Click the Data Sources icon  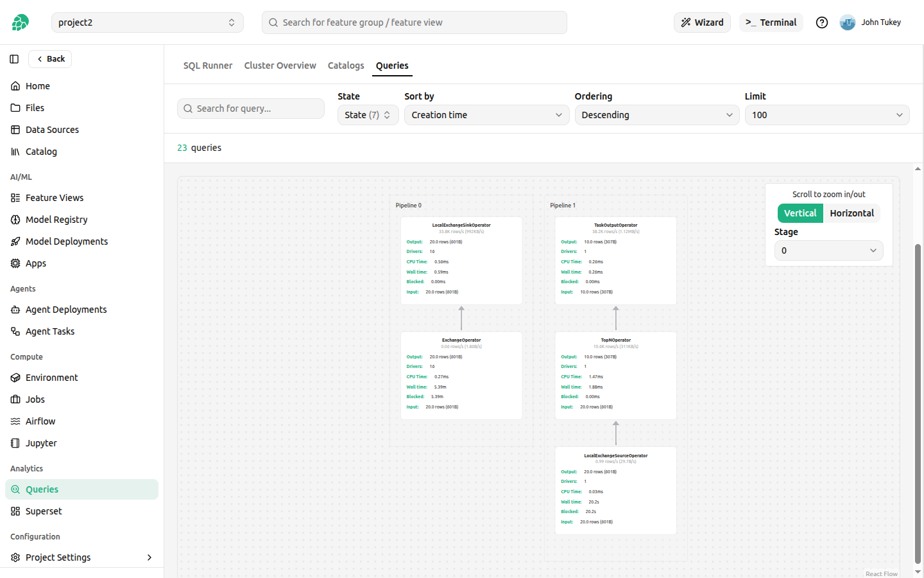[15, 130]
